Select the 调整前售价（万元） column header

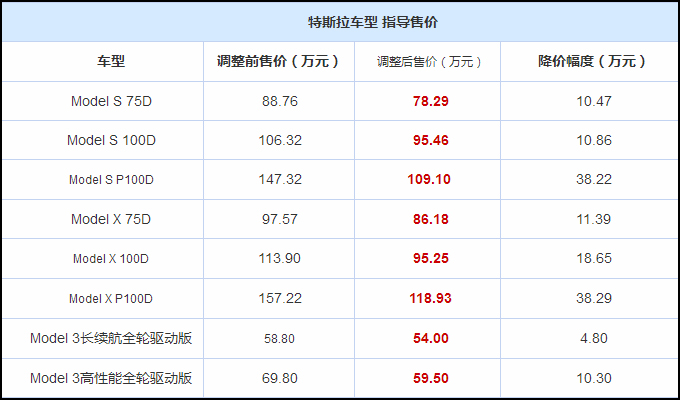(279, 61)
